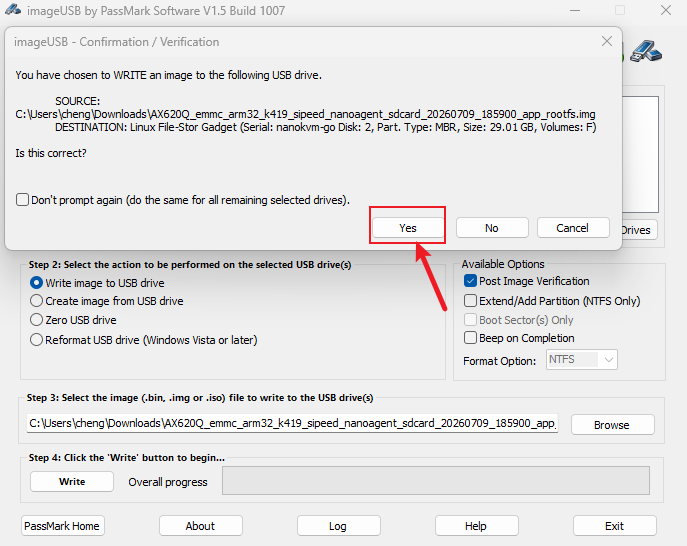Screen dimensions: 687x546
Task: Click the imageUSB title bar app icon
Action: coord(13,10)
